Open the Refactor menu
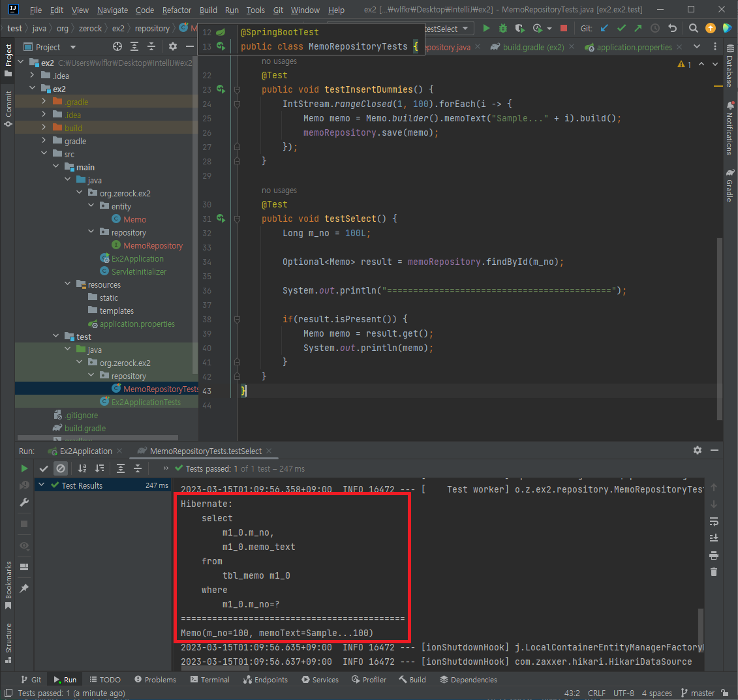738x700 pixels. point(176,10)
